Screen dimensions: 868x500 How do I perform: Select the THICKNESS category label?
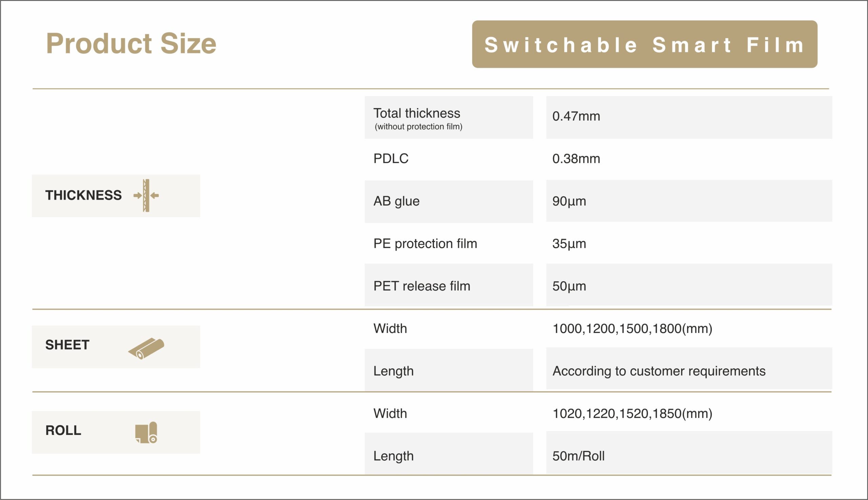[x=83, y=195]
